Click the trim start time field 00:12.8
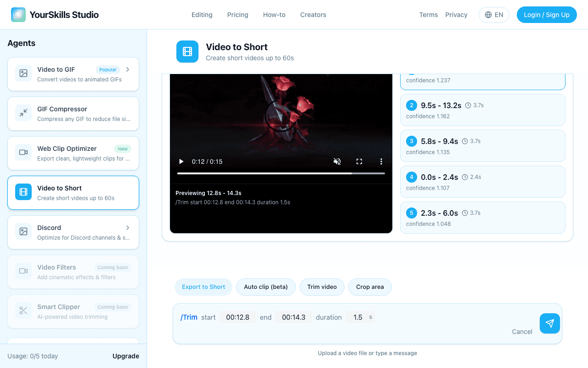 [x=237, y=317]
